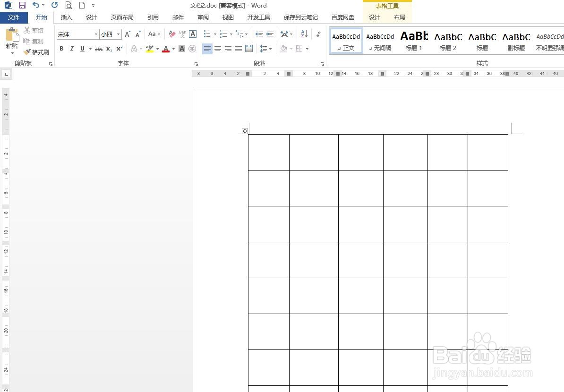Open the Paragraph dialog launcher
Viewport: 564px width, 392px height.
[x=322, y=64]
